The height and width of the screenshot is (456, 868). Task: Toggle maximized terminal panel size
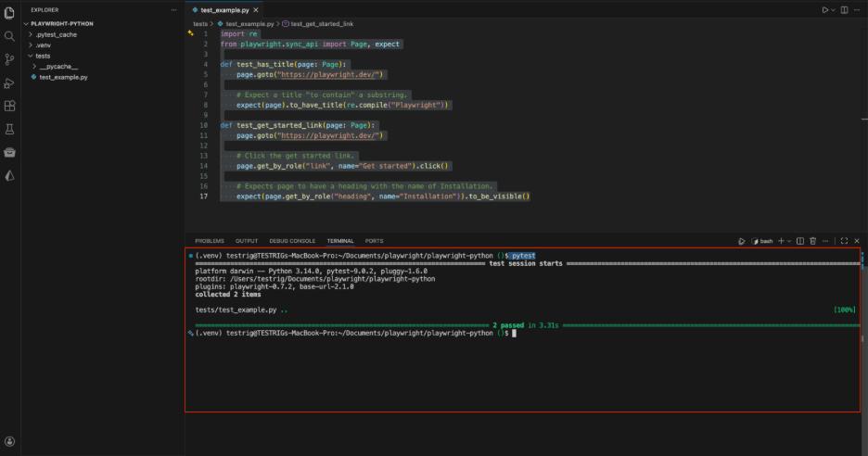844,241
